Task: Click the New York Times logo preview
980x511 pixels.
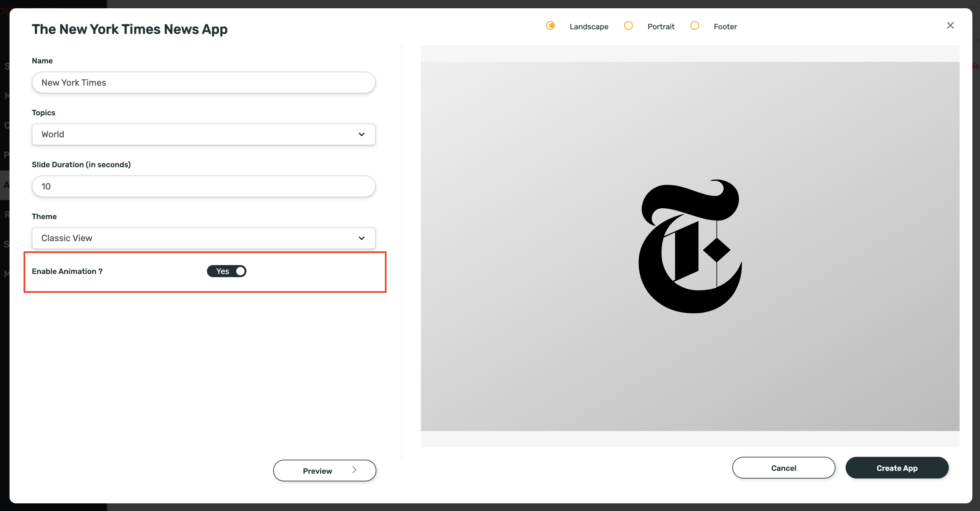Action: (690, 246)
